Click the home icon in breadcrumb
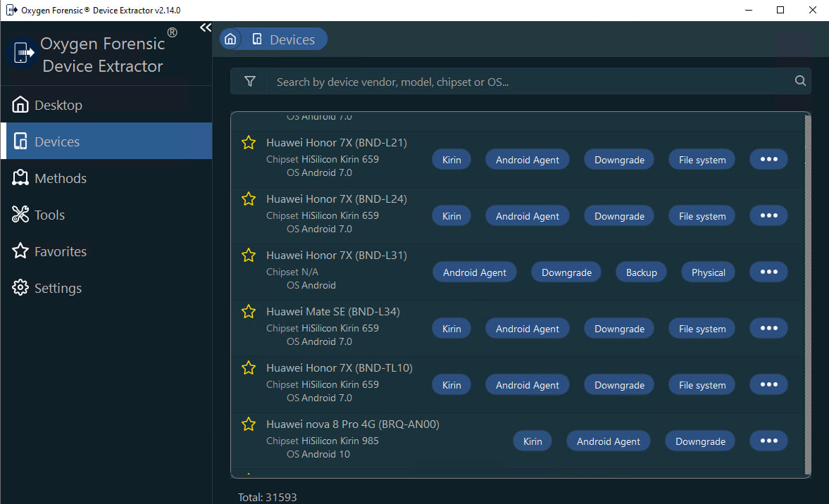The height and width of the screenshot is (504, 829). (230, 39)
